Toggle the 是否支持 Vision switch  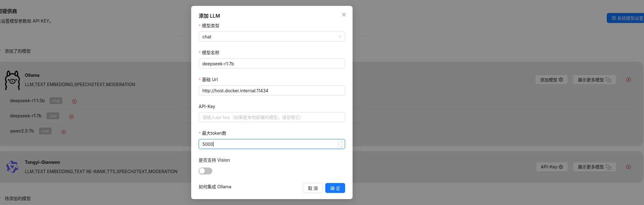205,171
